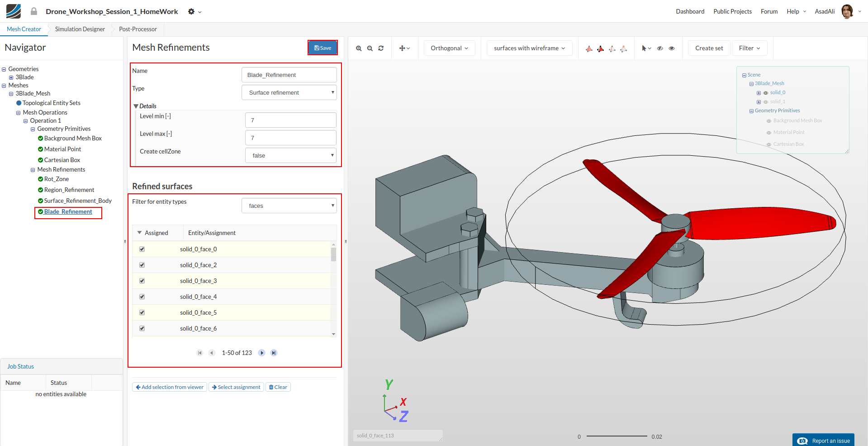Go to next page of refined surfaces

coord(261,353)
